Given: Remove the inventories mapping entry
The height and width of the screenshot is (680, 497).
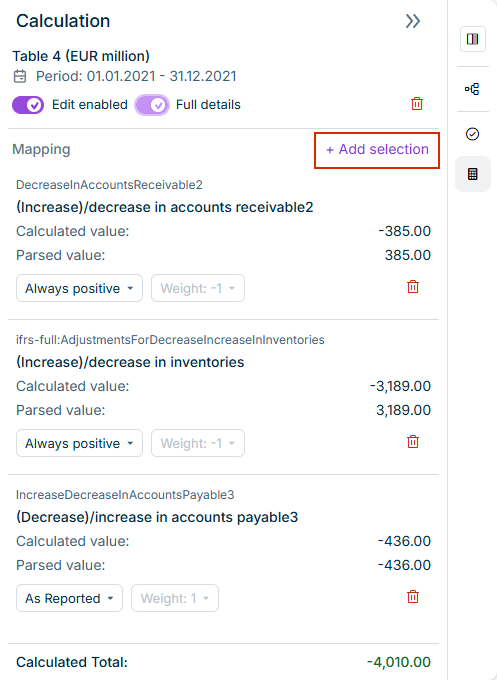Looking at the screenshot, I should [413, 442].
